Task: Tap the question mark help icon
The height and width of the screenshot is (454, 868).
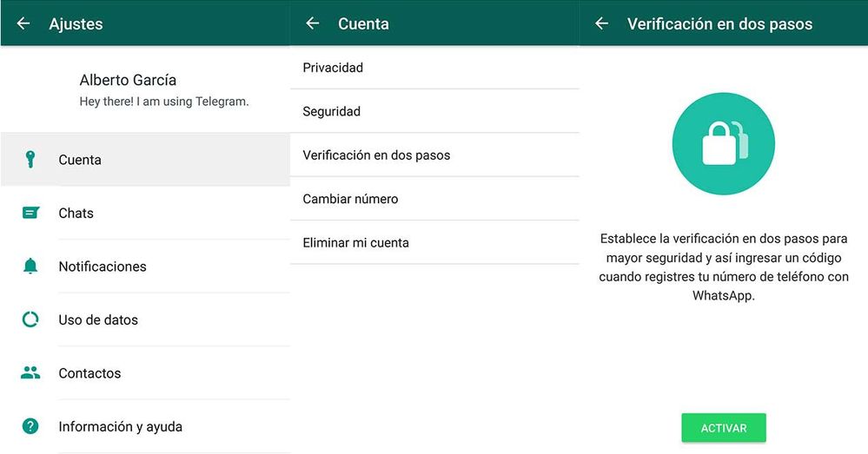Action: (30, 426)
